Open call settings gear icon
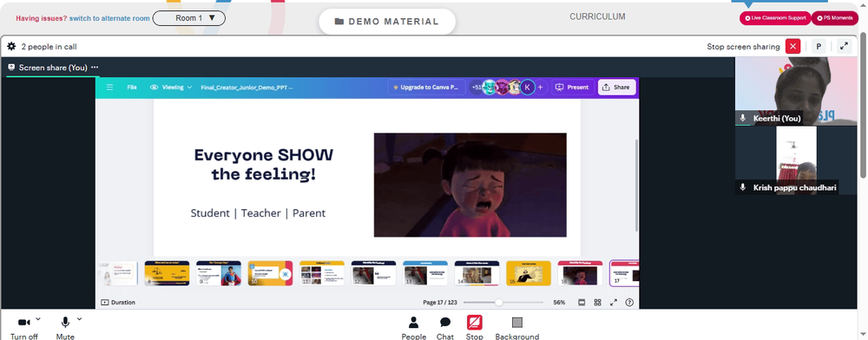Screen dimensions: 868x340 pos(11,47)
